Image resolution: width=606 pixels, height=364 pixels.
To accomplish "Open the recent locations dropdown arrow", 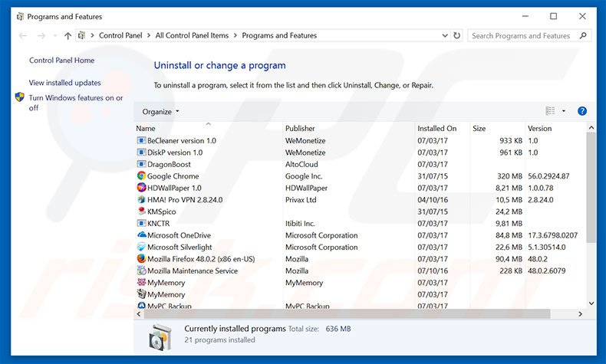I will click(55, 35).
